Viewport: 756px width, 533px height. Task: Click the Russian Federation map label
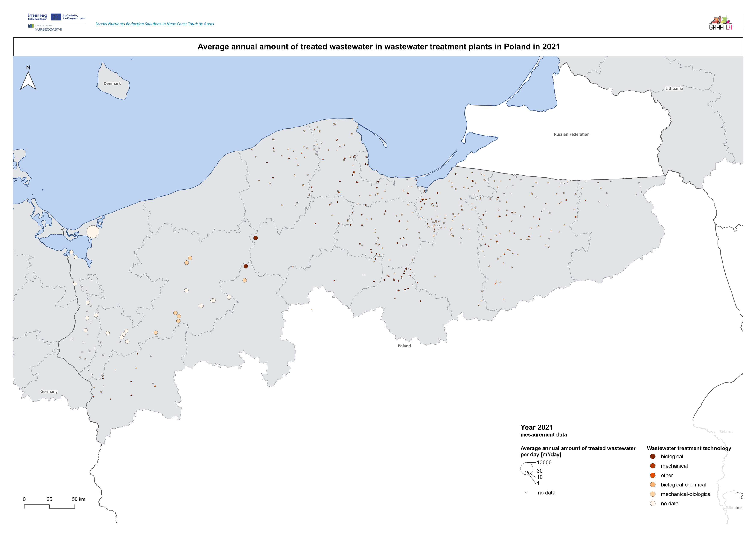click(571, 134)
